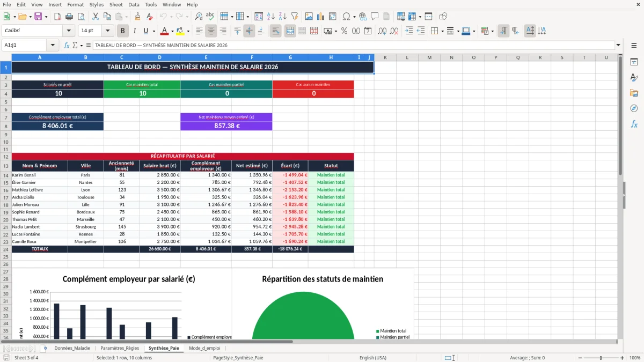Image resolution: width=644 pixels, height=362 pixels.
Task: Click the Insert Image icon
Action: pos(309,17)
